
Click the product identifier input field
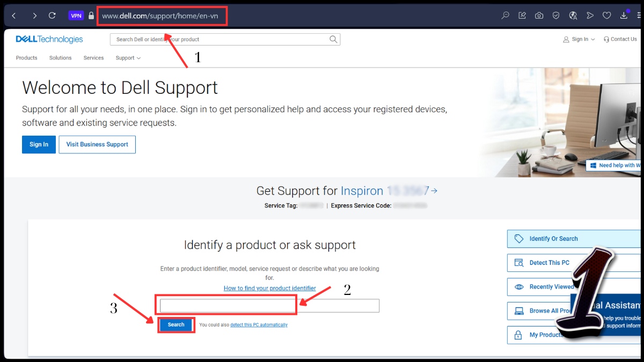tap(269, 306)
